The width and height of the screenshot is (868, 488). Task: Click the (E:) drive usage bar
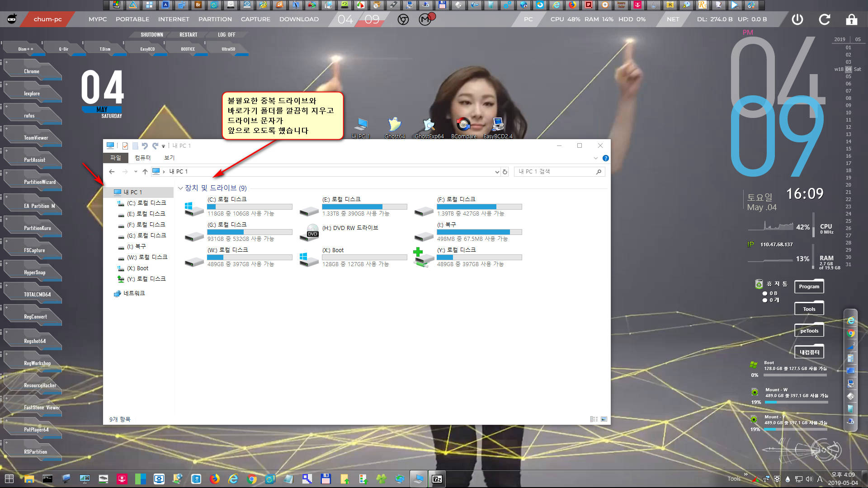pos(364,207)
